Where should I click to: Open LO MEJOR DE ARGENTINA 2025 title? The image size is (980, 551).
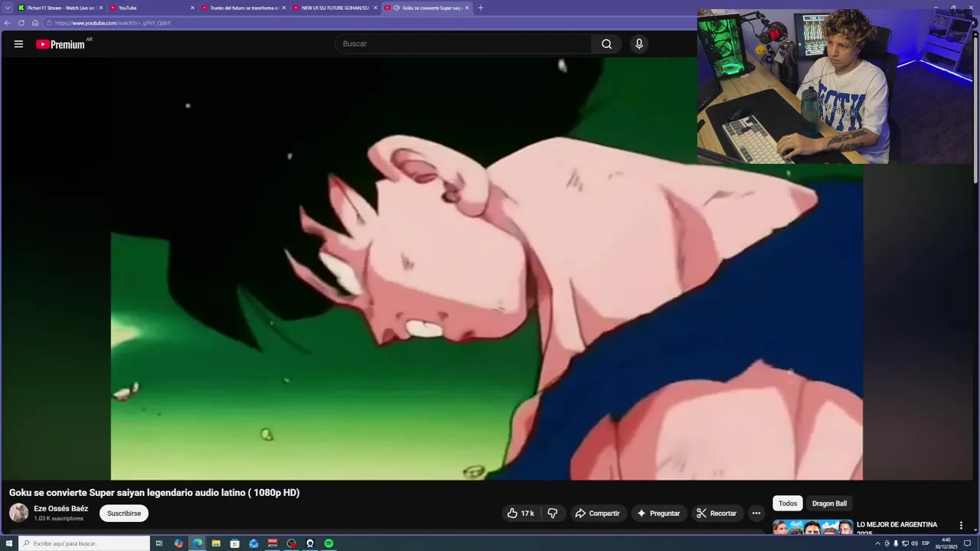point(897,528)
